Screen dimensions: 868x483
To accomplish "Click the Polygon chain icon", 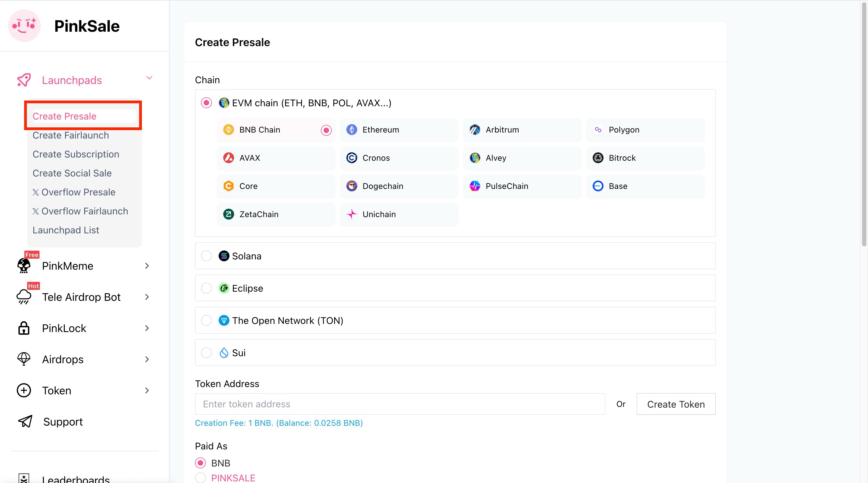I will tap(598, 130).
